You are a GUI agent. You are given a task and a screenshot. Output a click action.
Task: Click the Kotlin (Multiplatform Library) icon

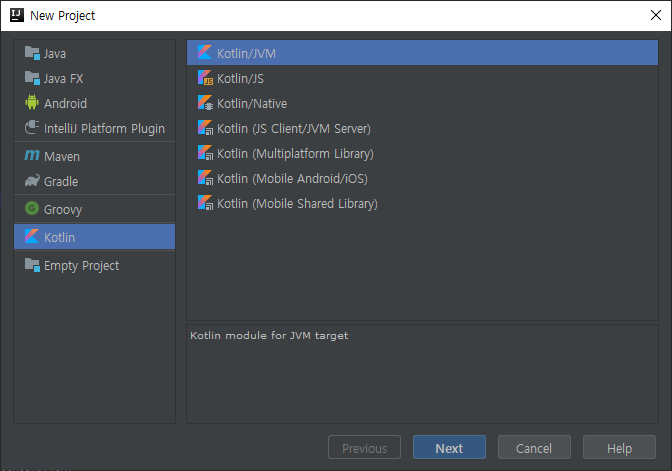coord(205,153)
